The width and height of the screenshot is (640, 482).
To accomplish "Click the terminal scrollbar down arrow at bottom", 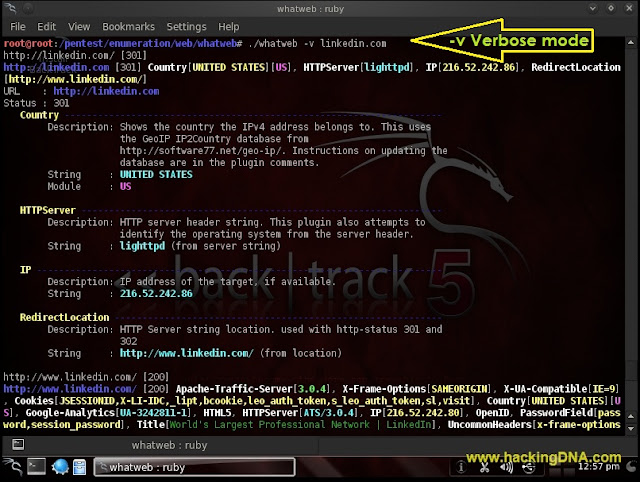I will coord(631,428).
